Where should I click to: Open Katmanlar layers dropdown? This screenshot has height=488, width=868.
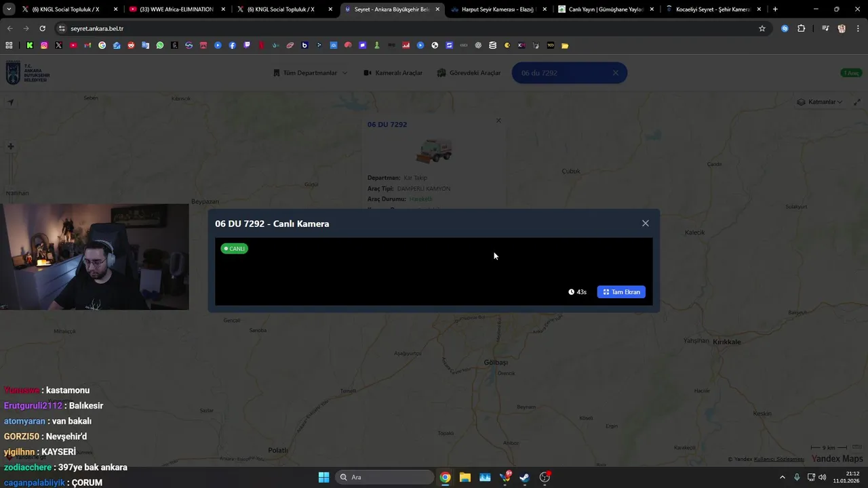pos(819,102)
